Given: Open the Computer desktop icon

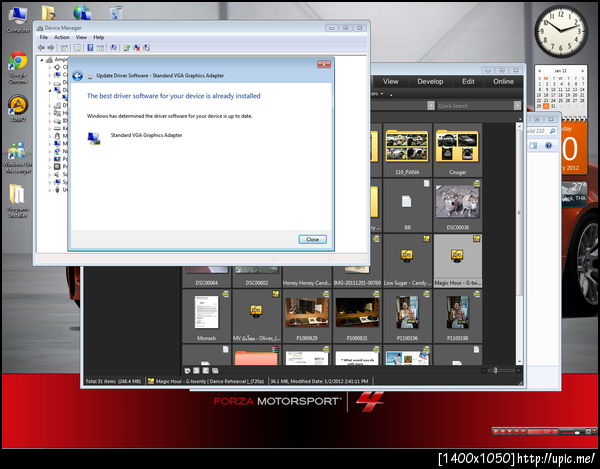Looking at the screenshot, I should (18, 20).
